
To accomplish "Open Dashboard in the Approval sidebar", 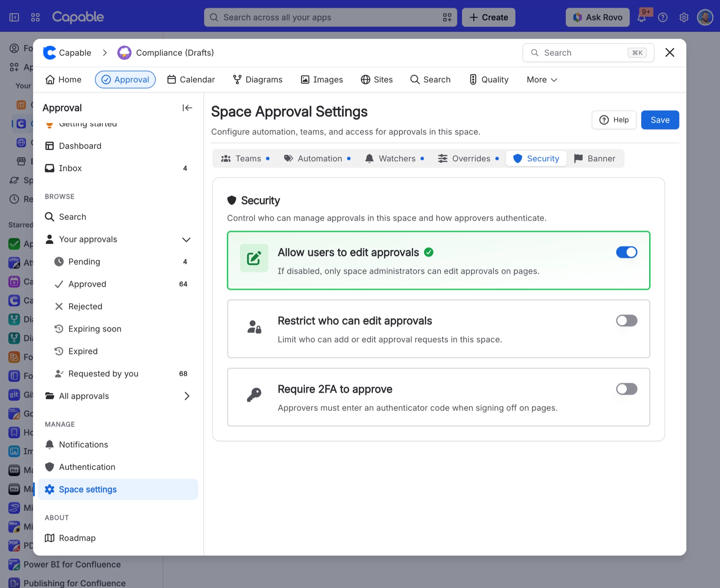I will click(118, 146).
